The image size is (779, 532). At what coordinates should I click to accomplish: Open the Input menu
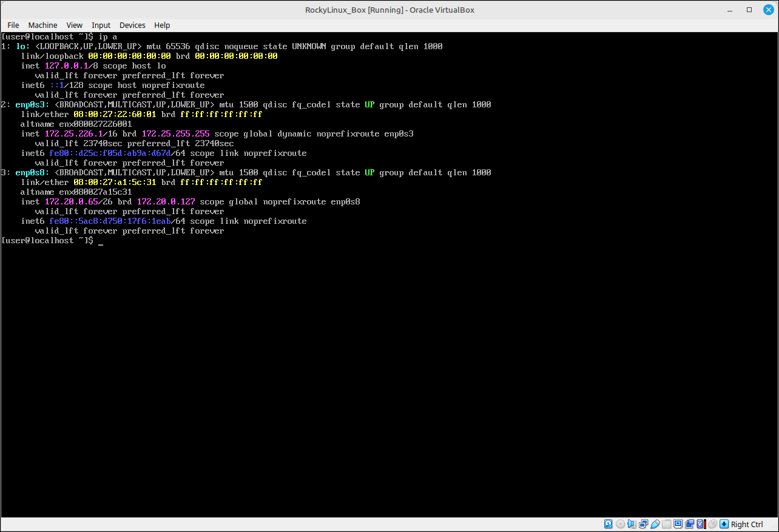pos(101,25)
